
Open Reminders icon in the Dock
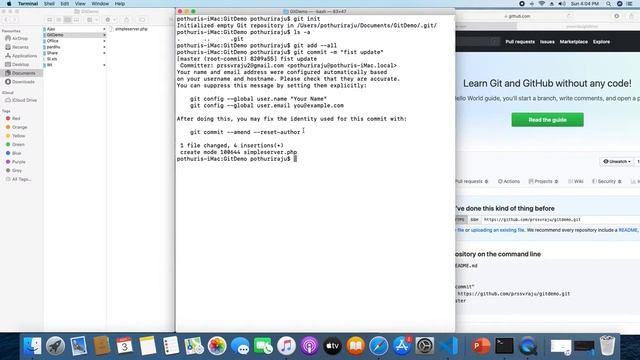(171, 346)
